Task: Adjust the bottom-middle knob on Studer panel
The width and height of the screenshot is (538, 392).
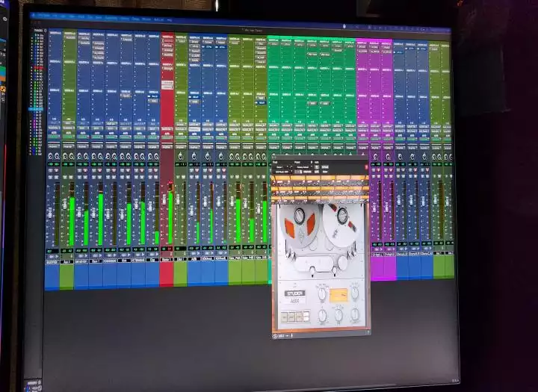Action: click(338, 314)
